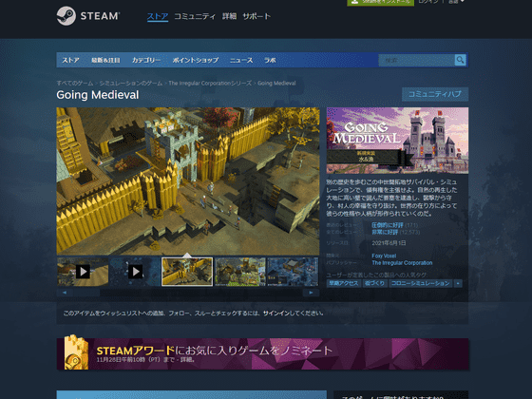Open the 詳細 header menu
Image resolution: width=532 pixels, height=399 pixels.
tap(229, 16)
